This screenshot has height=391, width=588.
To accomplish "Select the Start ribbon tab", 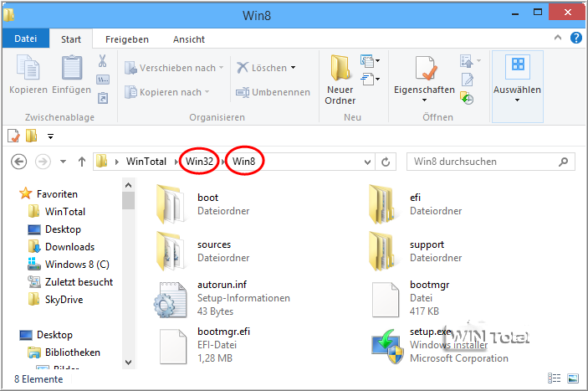I will 71,39.
